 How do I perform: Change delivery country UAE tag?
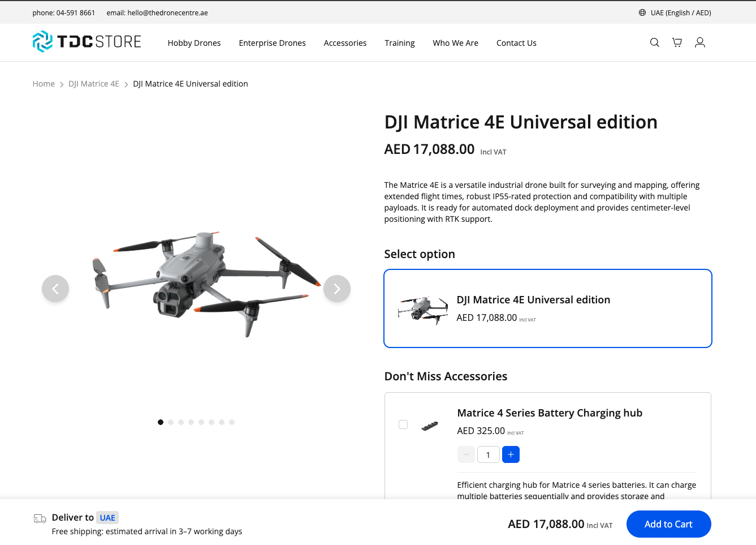(107, 518)
